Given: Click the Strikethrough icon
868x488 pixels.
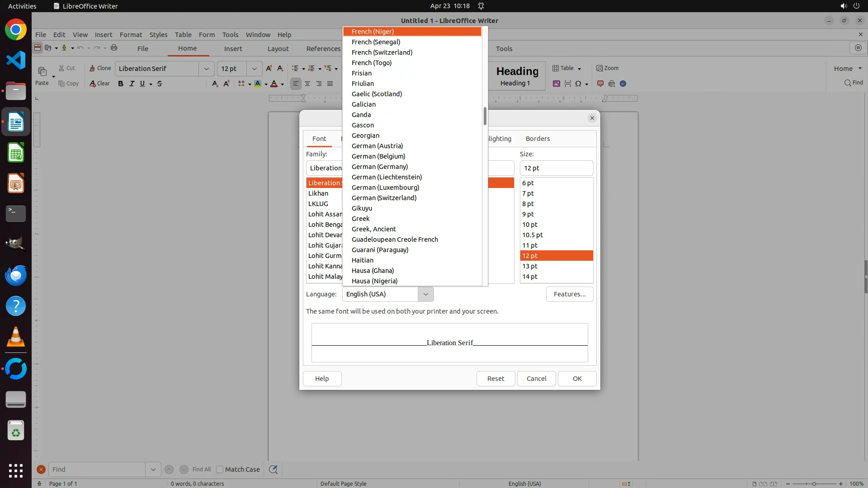Looking at the screenshot, I should pyautogui.click(x=160, y=84).
